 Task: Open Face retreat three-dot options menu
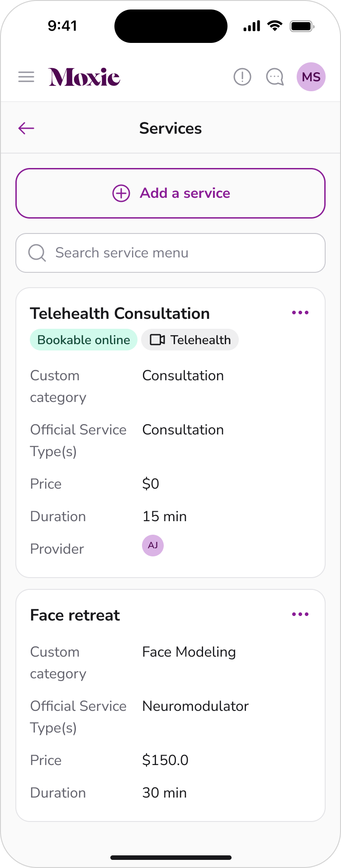click(300, 614)
